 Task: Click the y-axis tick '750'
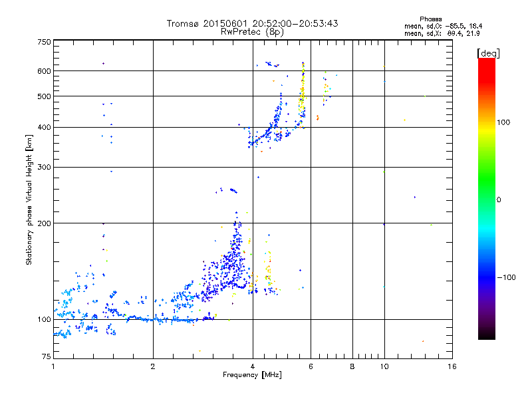click(x=44, y=42)
